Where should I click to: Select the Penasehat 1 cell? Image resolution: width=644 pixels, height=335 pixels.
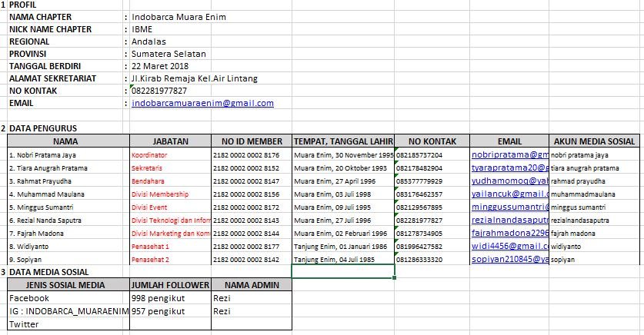pyautogui.click(x=171, y=247)
